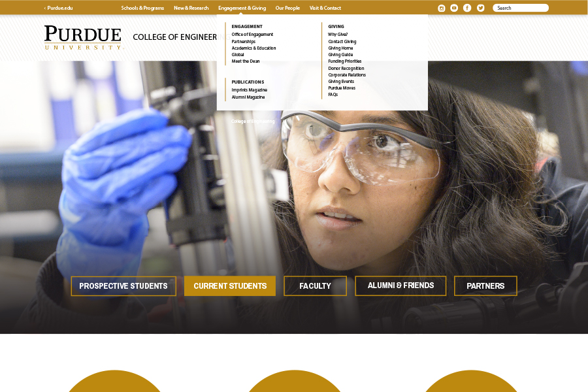Screen dimensions: 588x392
Task: Go back to Purdue.edu link
Action: [x=59, y=8]
